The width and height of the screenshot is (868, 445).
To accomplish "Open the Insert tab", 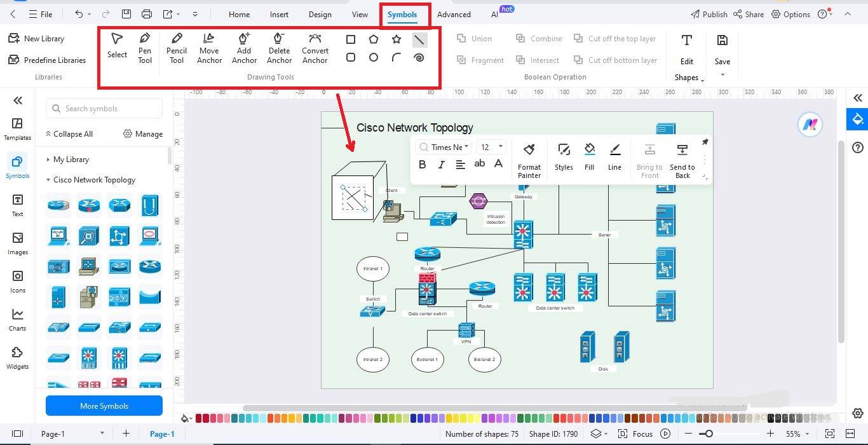I will click(x=279, y=14).
